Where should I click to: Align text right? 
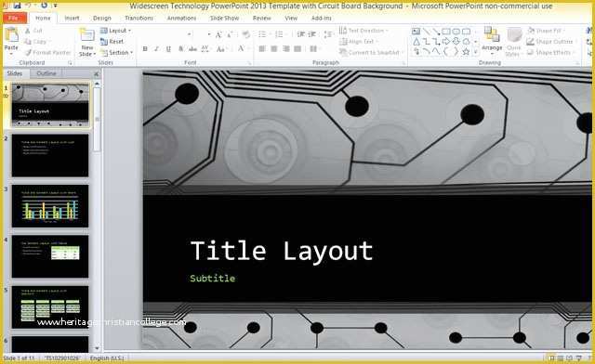[x=286, y=48]
